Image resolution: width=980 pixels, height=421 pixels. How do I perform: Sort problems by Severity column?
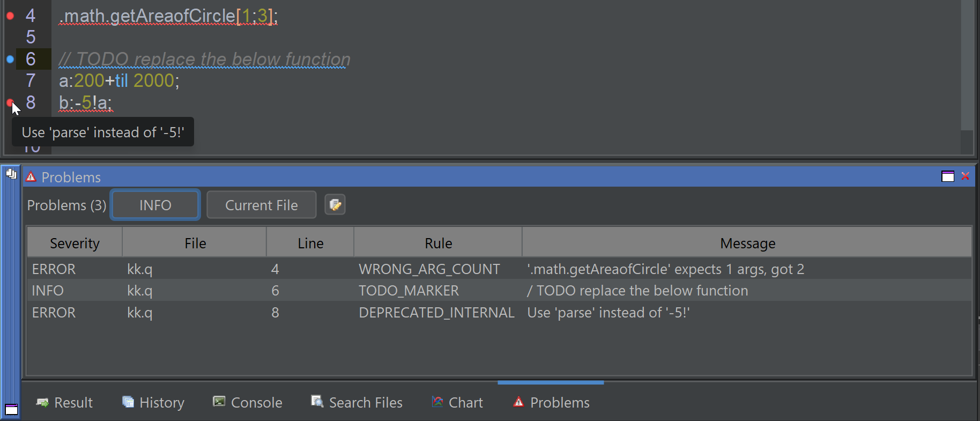click(x=75, y=243)
